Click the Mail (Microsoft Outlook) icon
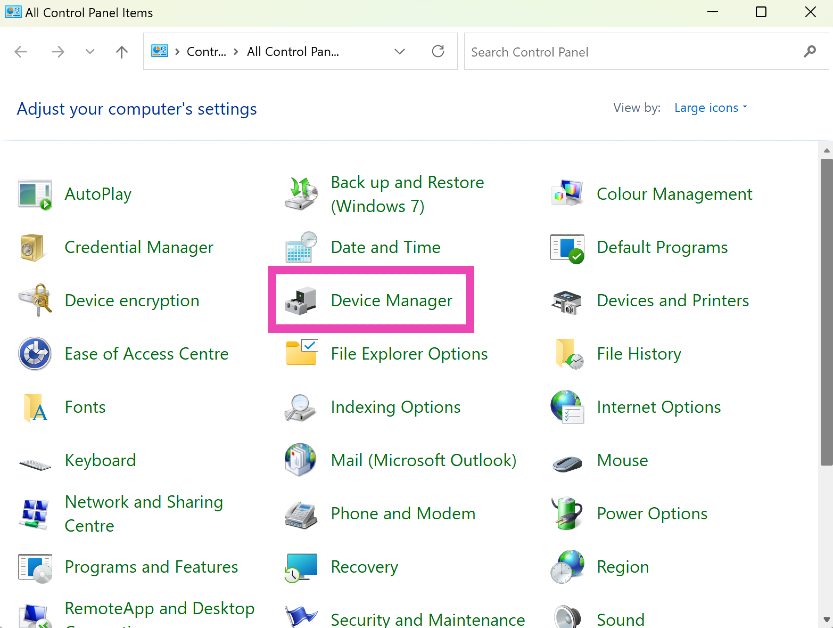The width and height of the screenshot is (833, 628). (301, 460)
